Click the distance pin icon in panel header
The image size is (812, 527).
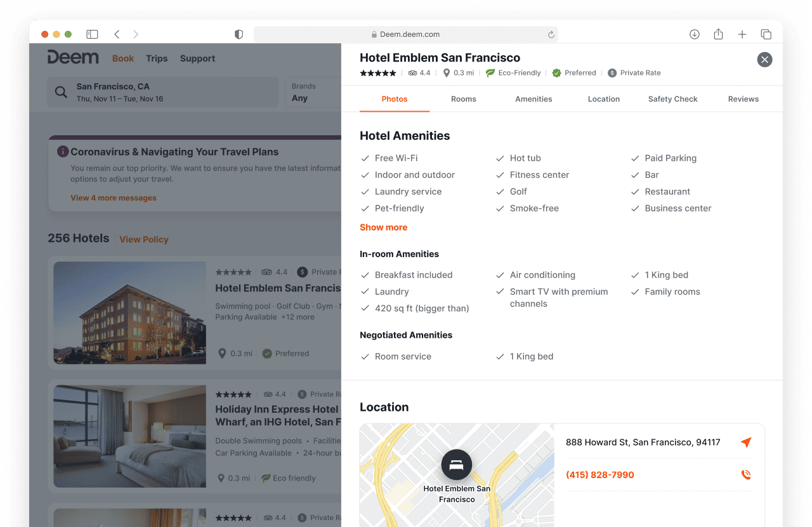[447, 73]
